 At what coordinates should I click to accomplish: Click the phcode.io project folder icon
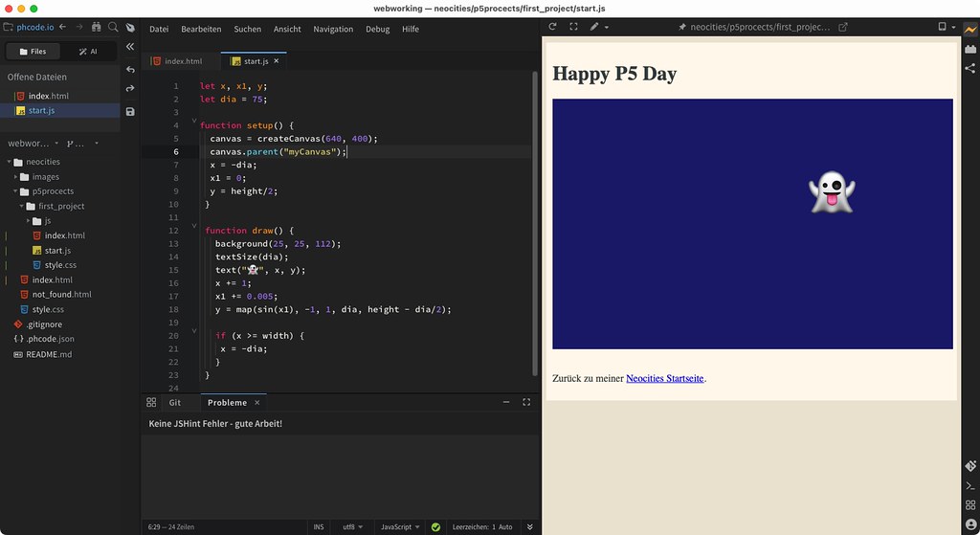tap(8, 27)
